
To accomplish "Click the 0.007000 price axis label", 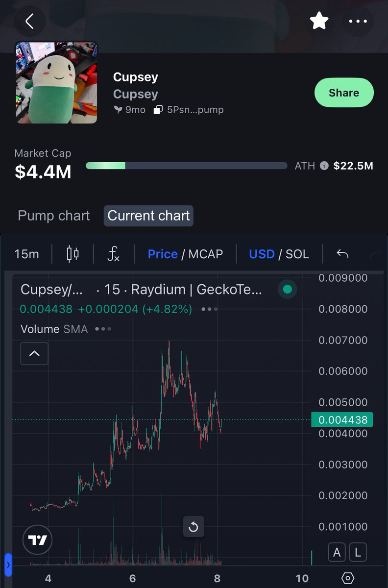I will click(342, 340).
